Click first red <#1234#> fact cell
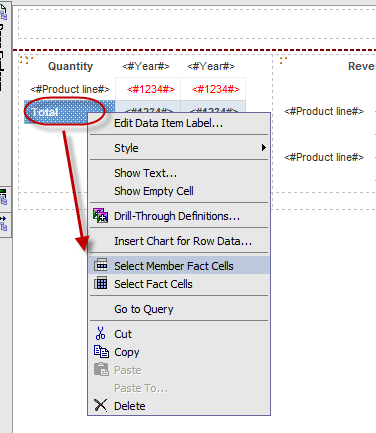The image size is (376, 433). point(151,89)
